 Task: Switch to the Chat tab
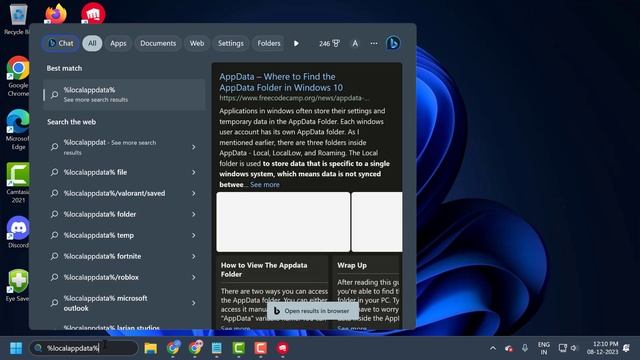[x=60, y=43]
